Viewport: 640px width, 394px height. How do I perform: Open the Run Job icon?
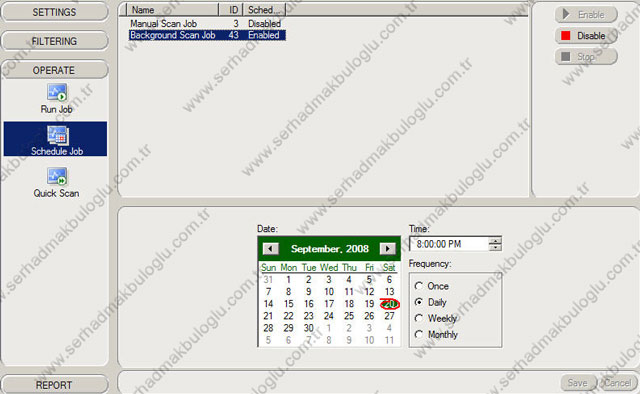tap(56, 98)
